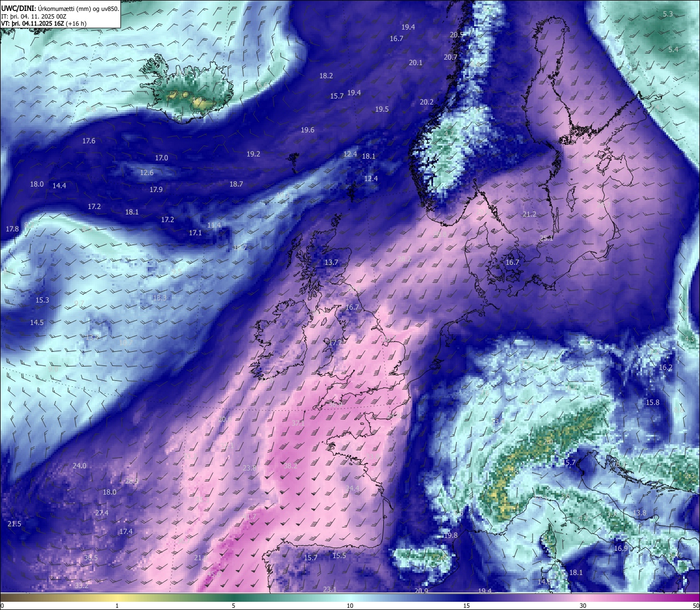
Task: Click the 24.4 value label
Action: (353, 488)
